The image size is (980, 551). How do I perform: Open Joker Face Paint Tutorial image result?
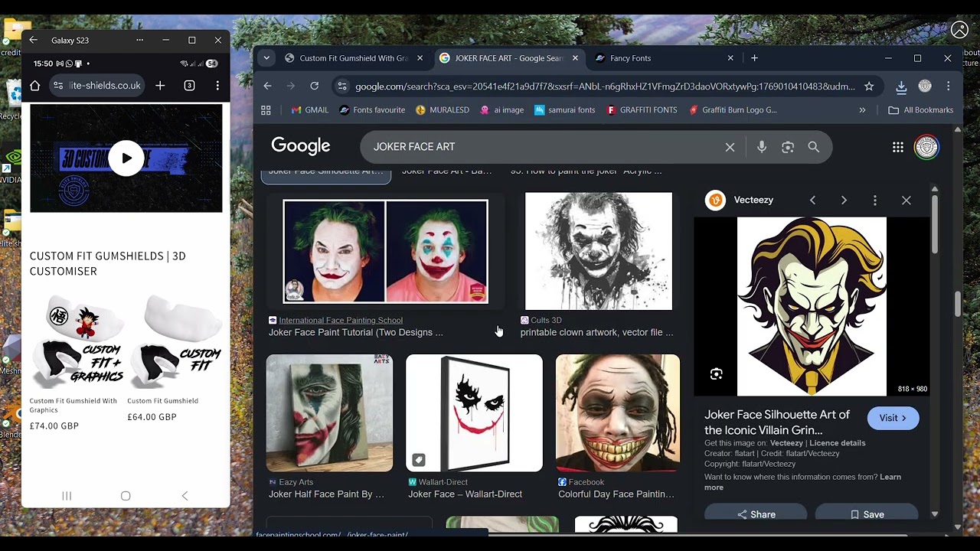(x=385, y=252)
